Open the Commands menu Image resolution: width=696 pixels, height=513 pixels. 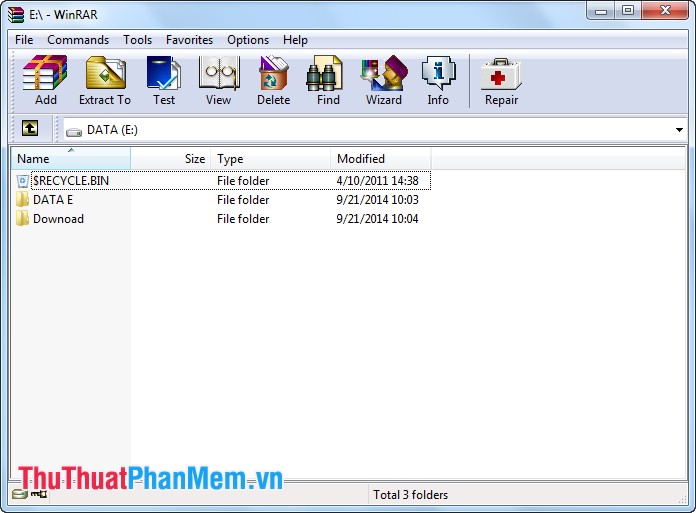click(78, 40)
